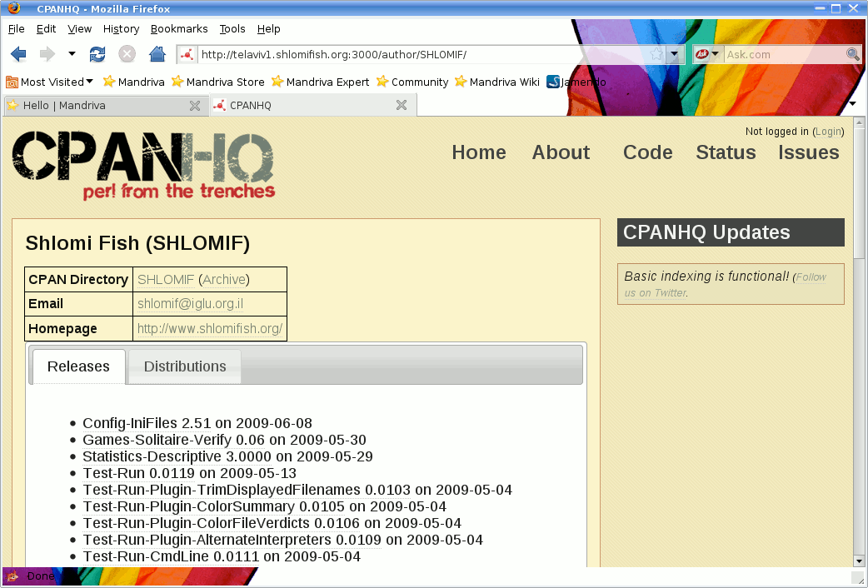This screenshot has width=868, height=588.
Task: Open the Test-Run-CmdLine 0.0111 release
Action: (171, 556)
